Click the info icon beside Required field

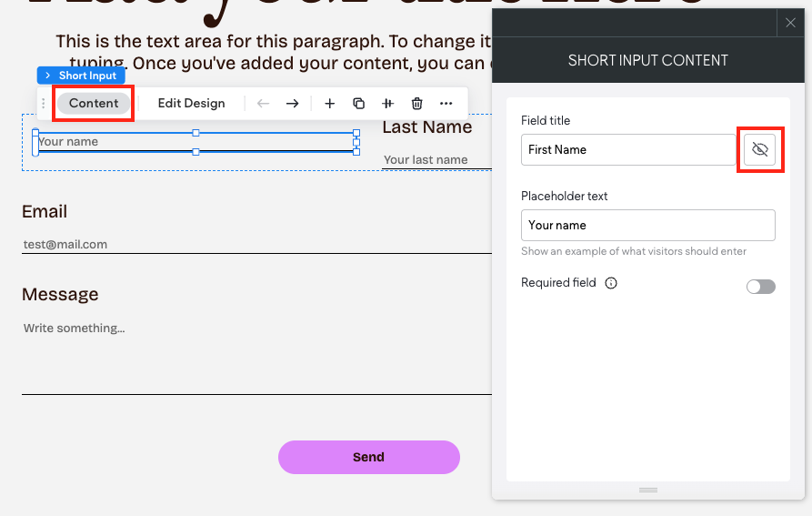point(611,283)
